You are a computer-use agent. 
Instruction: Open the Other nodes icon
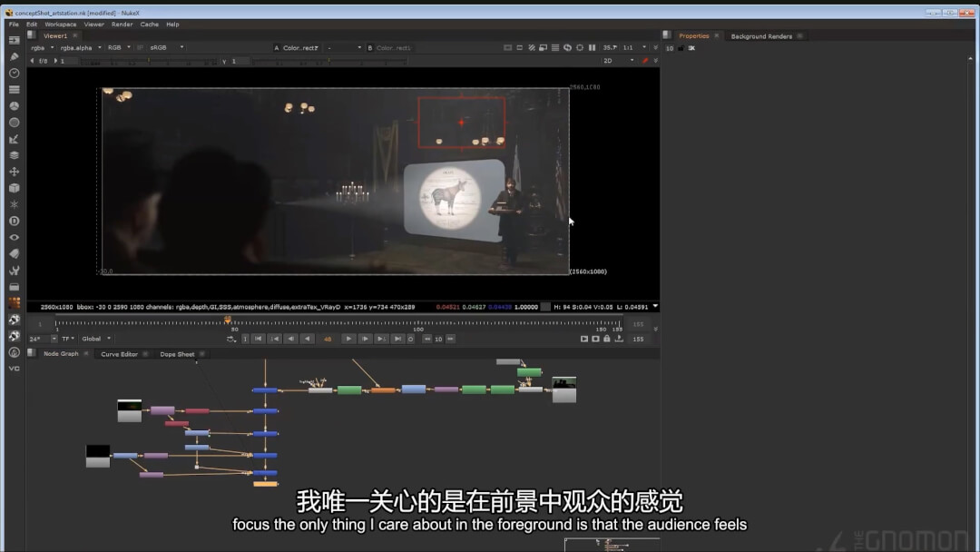tap(14, 287)
